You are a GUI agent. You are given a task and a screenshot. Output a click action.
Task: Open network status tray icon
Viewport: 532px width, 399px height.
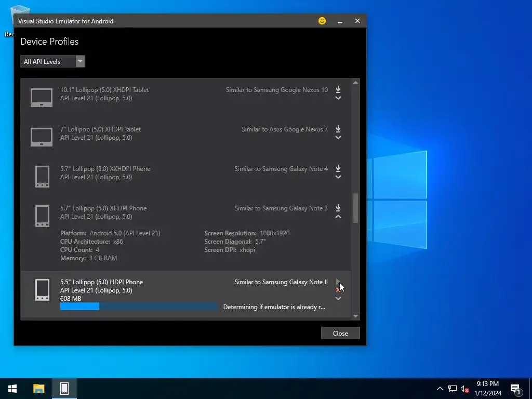[453, 389]
